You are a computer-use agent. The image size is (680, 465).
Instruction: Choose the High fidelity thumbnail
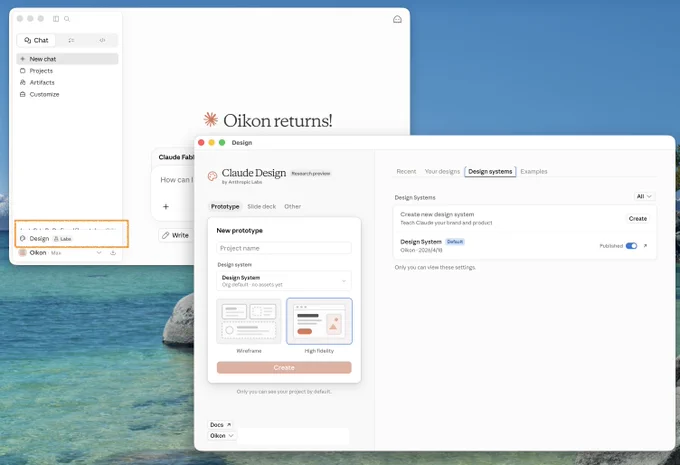click(x=319, y=321)
